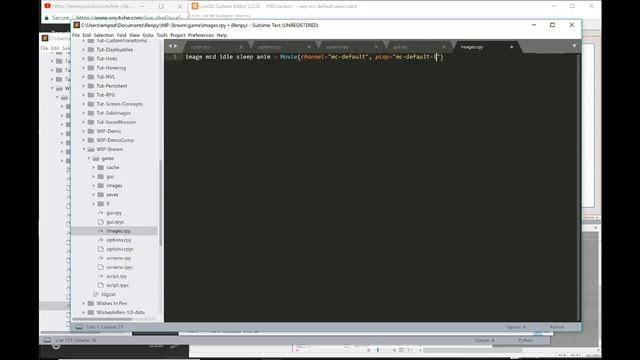Click the sidebar horizontal scrollbar
Viewport: 640px width, 360px height.
click(x=102, y=319)
